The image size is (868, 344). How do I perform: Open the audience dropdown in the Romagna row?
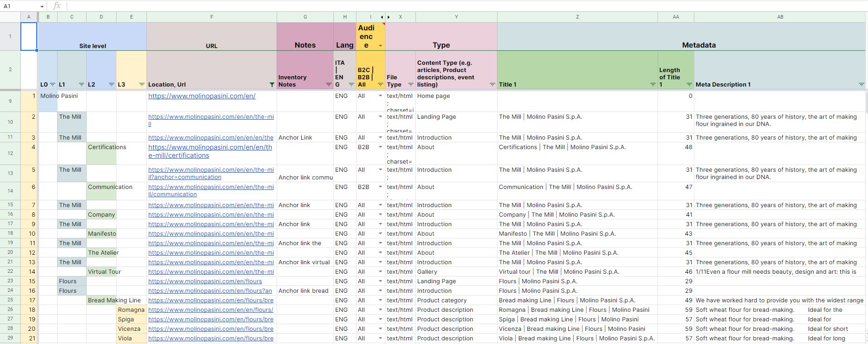[380, 310]
